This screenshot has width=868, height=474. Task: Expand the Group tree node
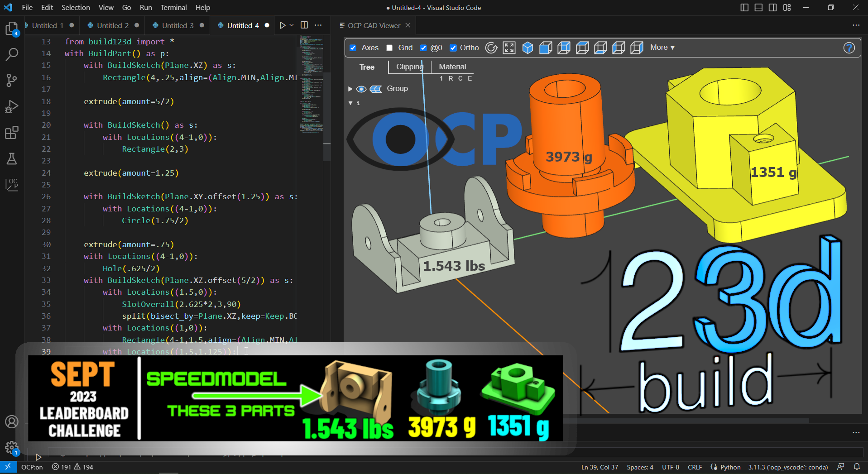tap(350, 89)
